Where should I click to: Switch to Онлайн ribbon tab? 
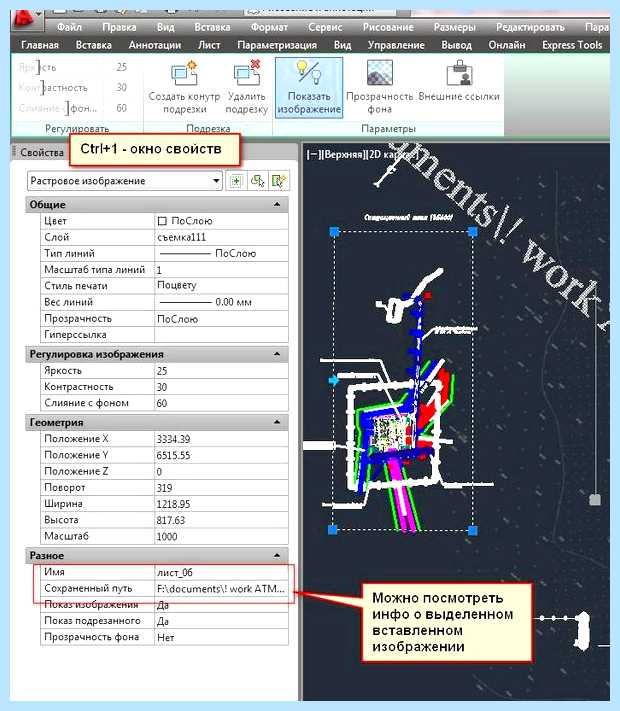[507, 45]
